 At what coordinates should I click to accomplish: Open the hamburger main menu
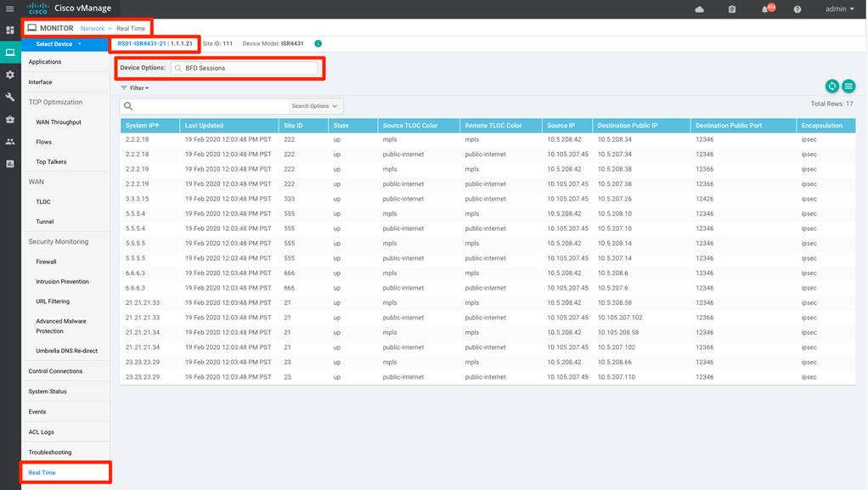(10, 8)
